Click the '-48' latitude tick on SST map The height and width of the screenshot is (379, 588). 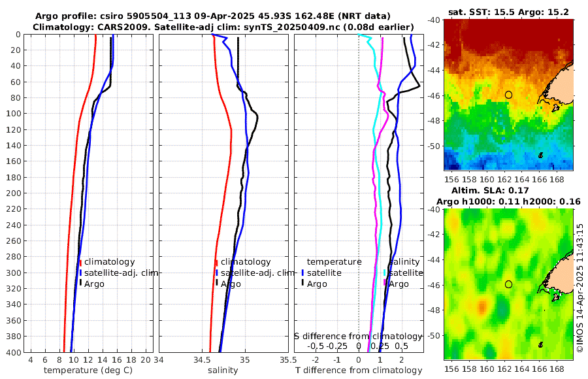point(434,121)
